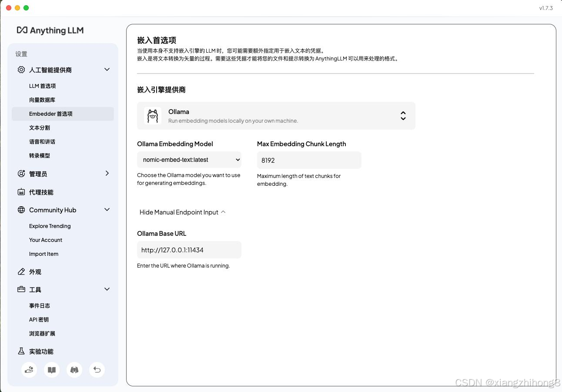The height and width of the screenshot is (392, 562).
Task: Open API 密钥 page
Action: [x=39, y=320]
